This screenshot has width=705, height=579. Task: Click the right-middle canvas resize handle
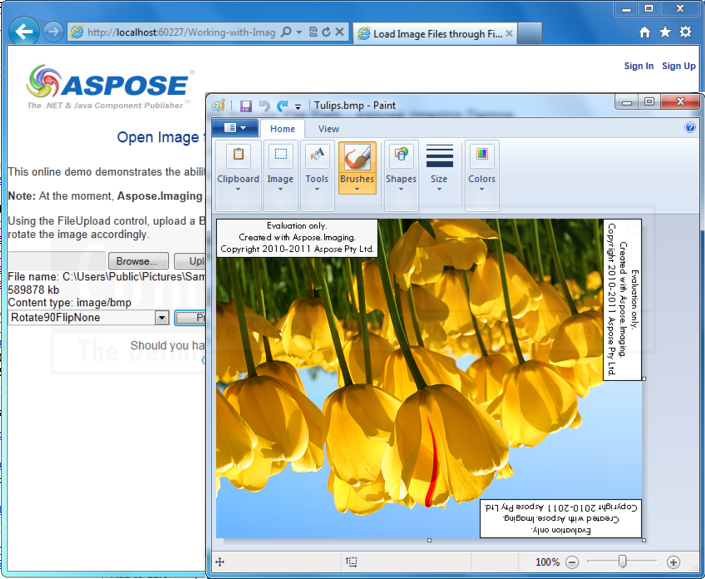[x=644, y=379]
